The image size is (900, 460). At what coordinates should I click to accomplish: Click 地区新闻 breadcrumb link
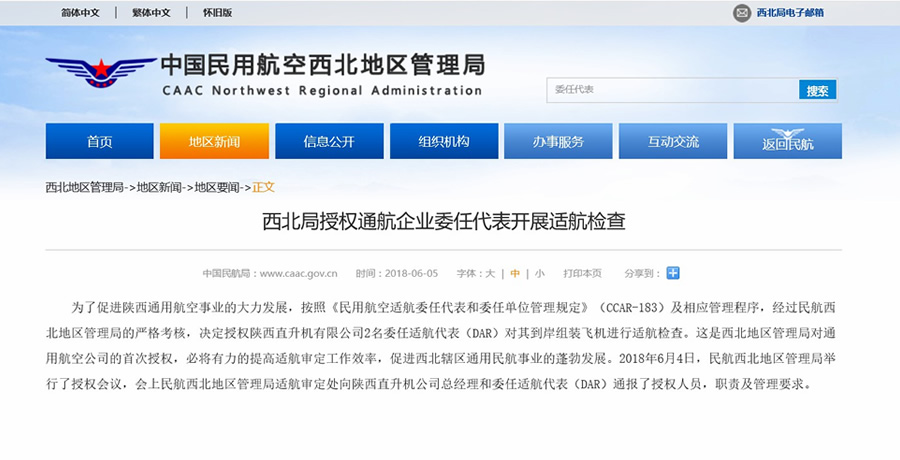(160, 187)
